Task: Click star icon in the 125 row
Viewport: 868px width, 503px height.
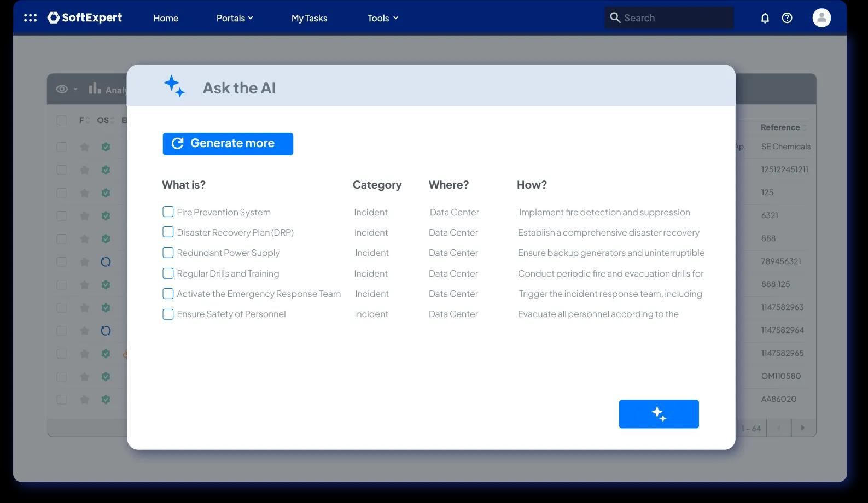Action: point(84,193)
